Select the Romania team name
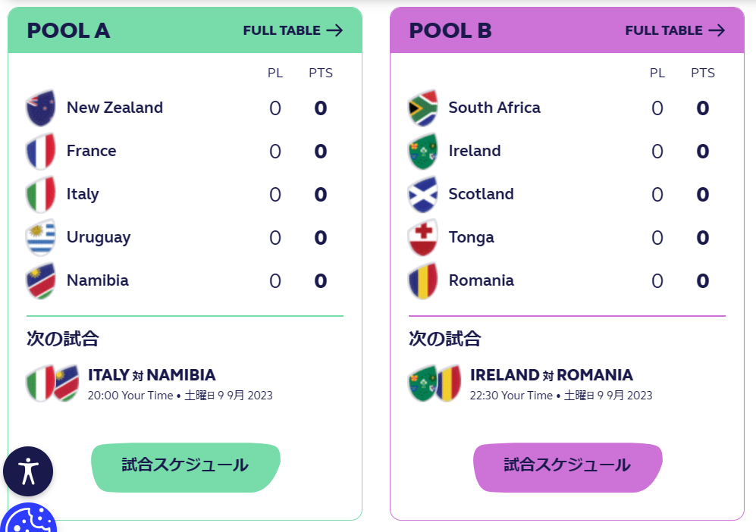The width and height of the screenshot is (756, 532). (x=482, y=281)
